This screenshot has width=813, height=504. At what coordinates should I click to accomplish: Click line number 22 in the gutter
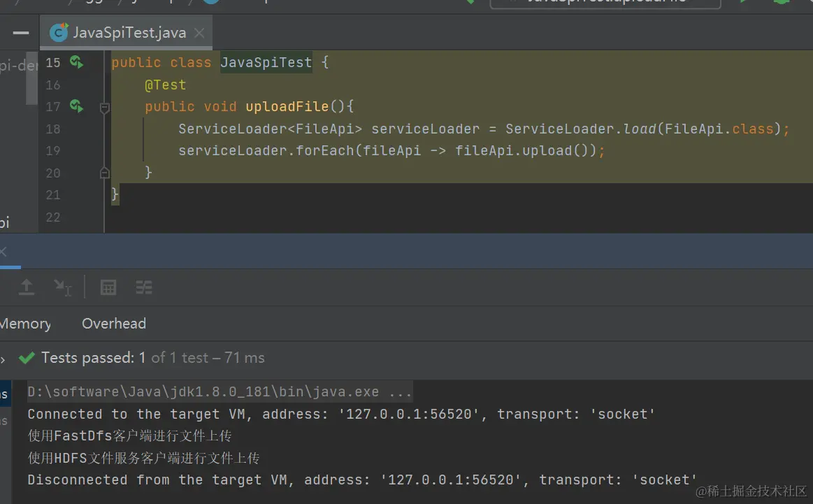click(x=53, y=217)
